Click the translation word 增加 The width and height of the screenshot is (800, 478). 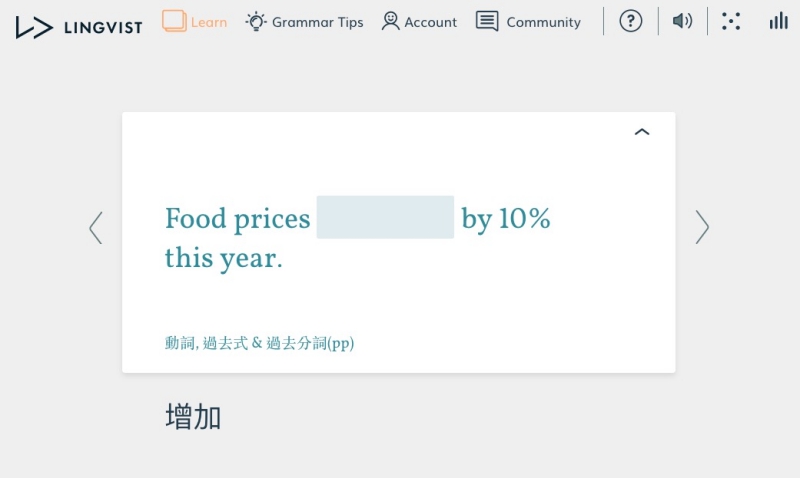point(193,416)
